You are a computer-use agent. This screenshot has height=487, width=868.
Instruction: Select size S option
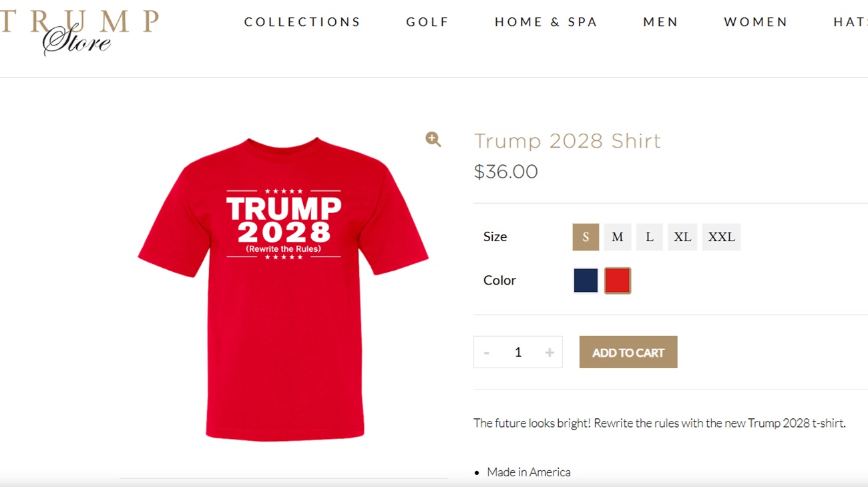(586, 237)
